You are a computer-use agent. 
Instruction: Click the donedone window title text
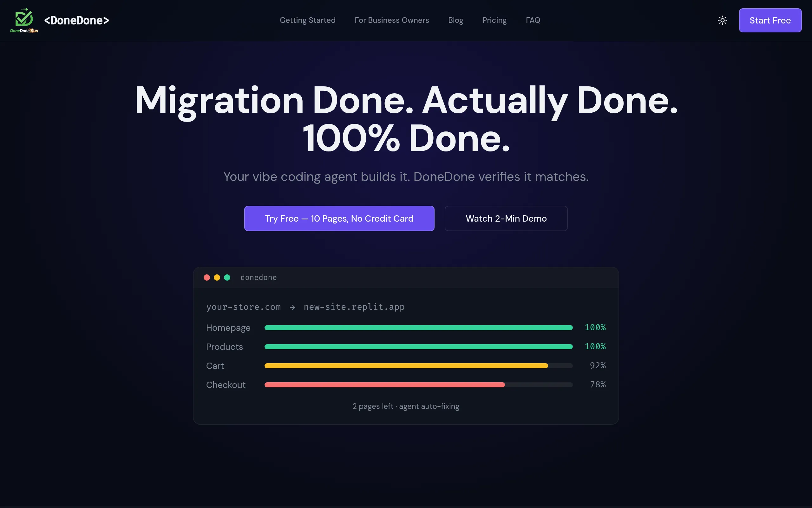[259, 277]
